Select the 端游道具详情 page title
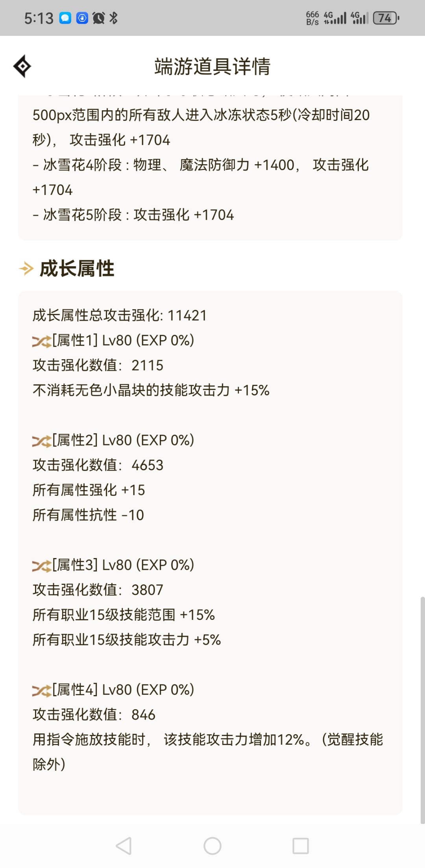The height and width of the screenshot is (868, 425). tap(213, 66)
